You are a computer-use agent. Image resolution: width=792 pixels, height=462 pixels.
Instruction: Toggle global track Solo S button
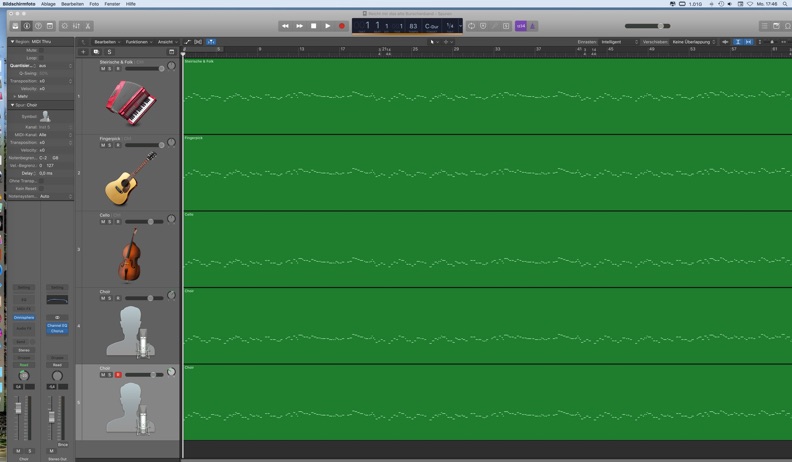pyautogui.click(x=109, y=52)
